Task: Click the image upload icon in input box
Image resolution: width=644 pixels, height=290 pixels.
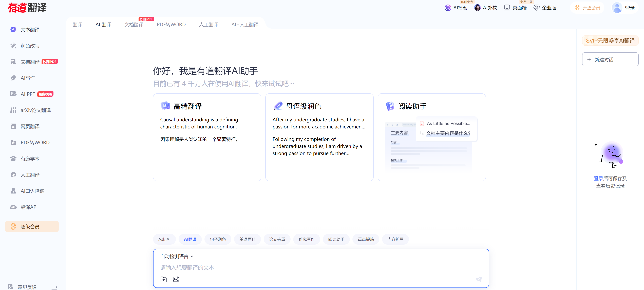Action: 176,279
